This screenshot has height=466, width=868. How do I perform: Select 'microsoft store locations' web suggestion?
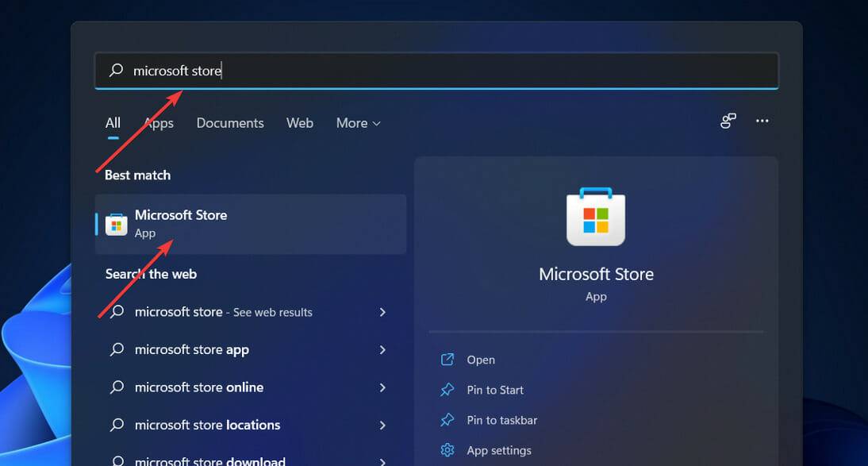(x=251, y=425)
